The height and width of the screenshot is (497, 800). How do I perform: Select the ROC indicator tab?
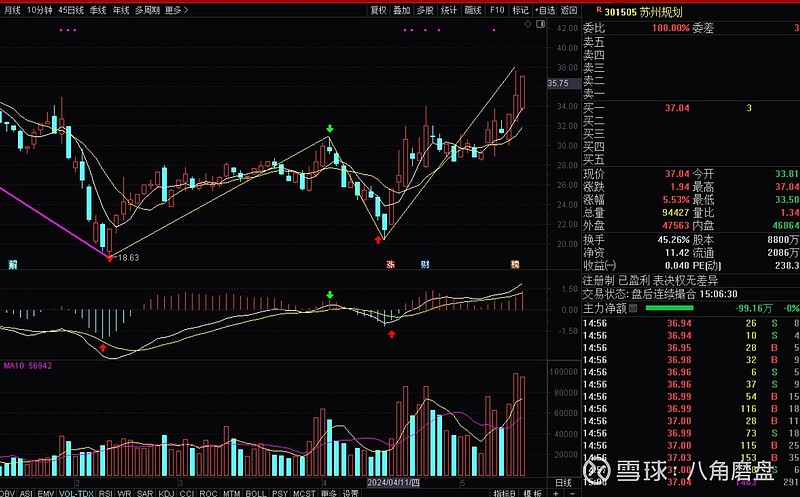tap(208, 493)
